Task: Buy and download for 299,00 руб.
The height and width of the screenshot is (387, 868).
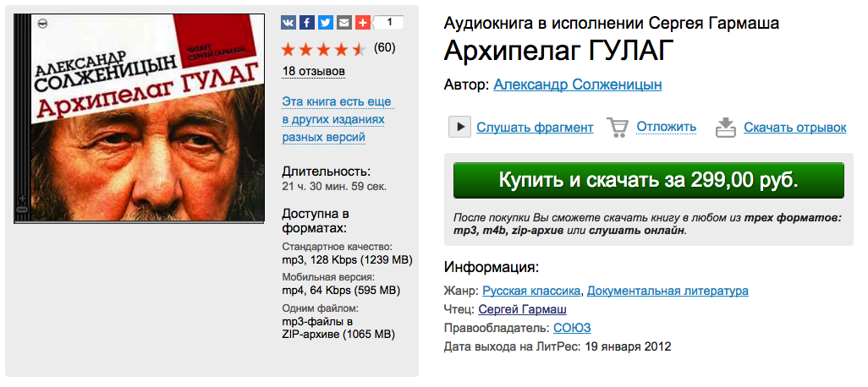Action: click(x=648, y=180)
